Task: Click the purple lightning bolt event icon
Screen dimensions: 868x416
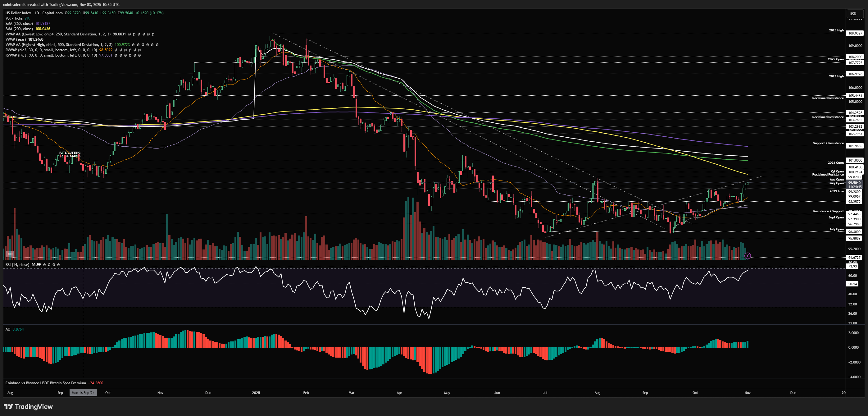Action: [748, 256]
